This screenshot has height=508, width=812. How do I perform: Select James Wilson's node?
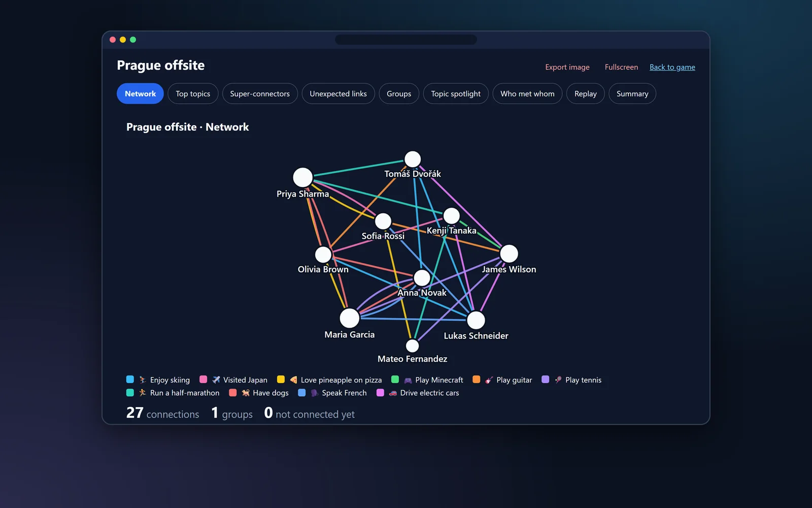click(509, 253)
